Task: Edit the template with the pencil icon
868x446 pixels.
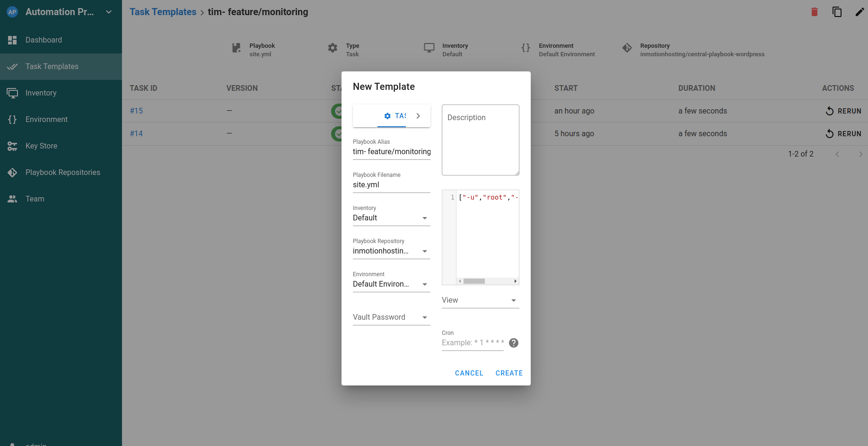Action: tap(859, 12)
